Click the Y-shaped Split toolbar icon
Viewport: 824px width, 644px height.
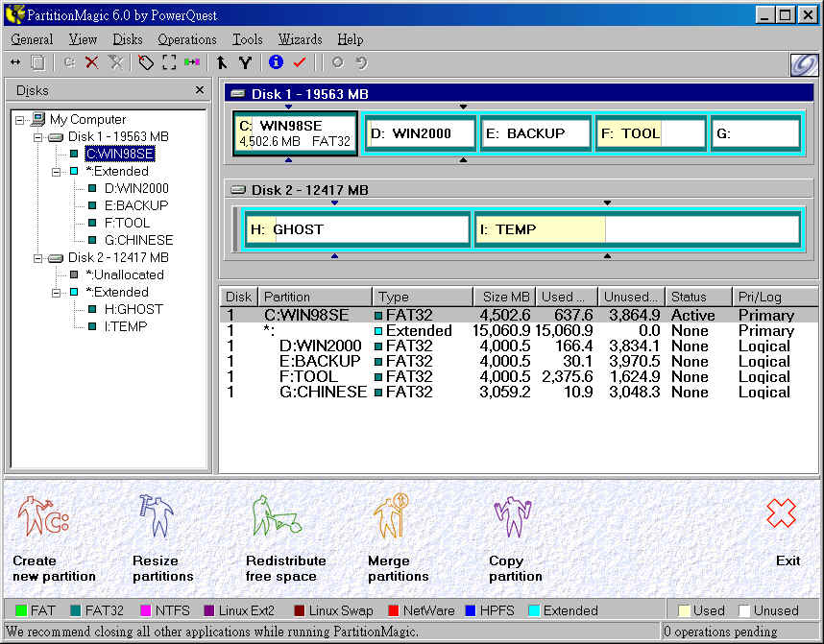pyautogui.click(x=245, y=62)
